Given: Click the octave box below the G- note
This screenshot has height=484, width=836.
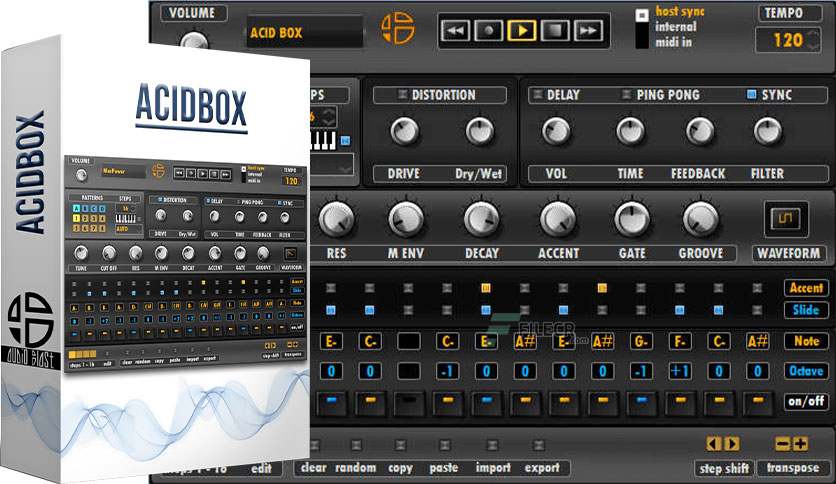Looking at the screenshot, I should [x=641, y=371].
